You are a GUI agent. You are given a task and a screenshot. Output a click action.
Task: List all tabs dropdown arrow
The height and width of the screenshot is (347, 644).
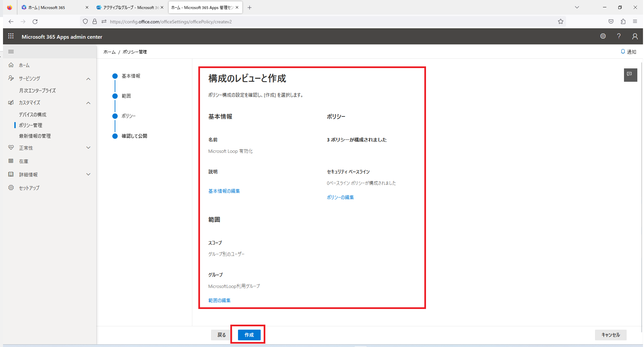pos(577,7)
